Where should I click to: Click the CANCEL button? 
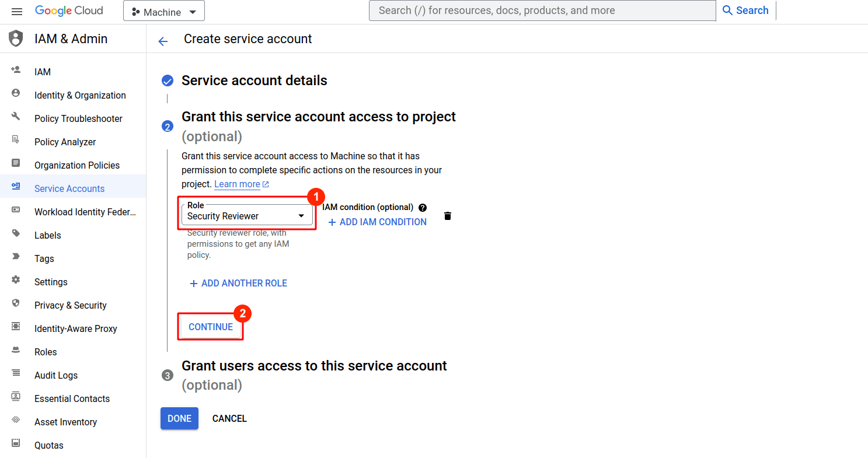[229, 418]
